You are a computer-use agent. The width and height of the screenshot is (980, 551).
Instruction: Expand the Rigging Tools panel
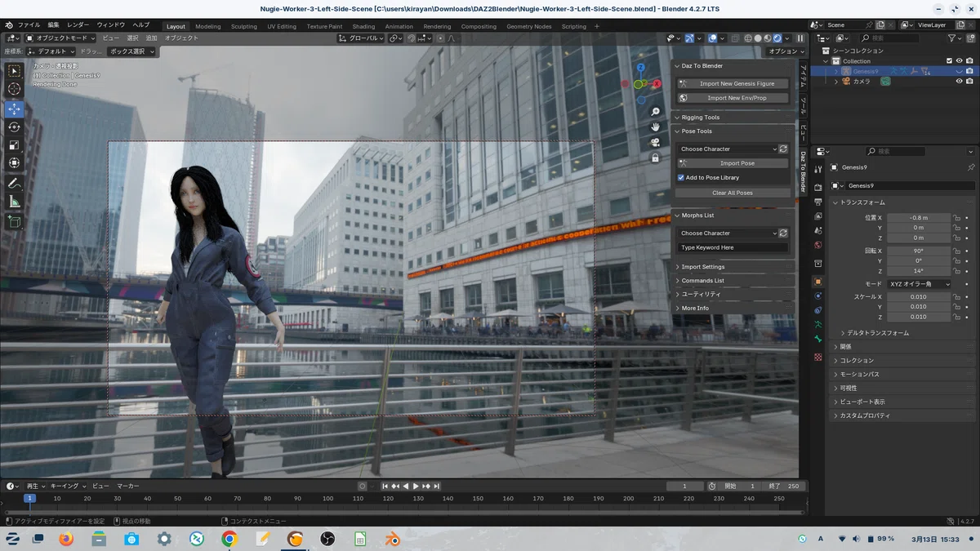[677, 118]
